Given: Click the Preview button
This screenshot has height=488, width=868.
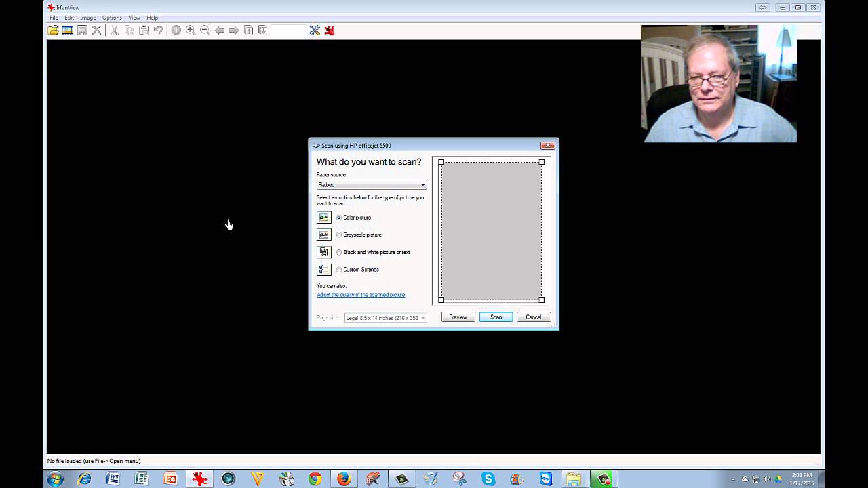Looking at the screenshot, I should (458, 317).
